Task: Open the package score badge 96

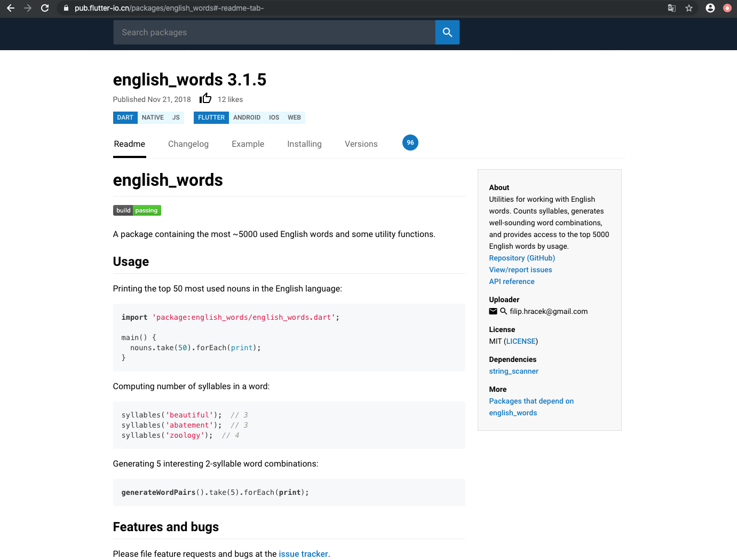Action: [410, 143]
